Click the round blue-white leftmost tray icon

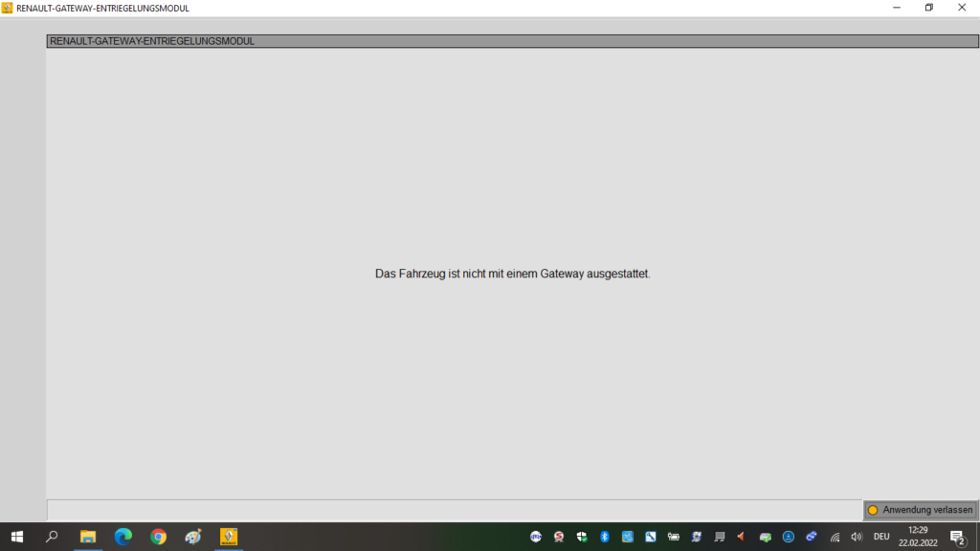point(536,537)
